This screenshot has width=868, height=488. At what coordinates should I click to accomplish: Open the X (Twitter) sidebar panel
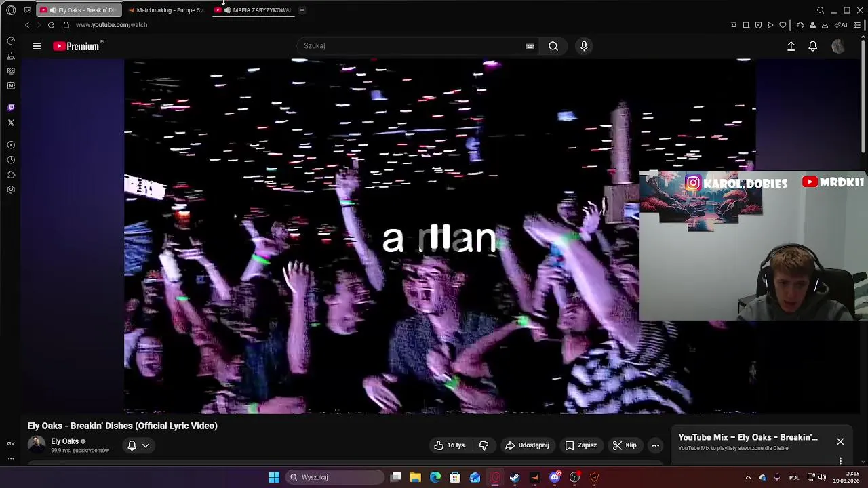[11, 123]
